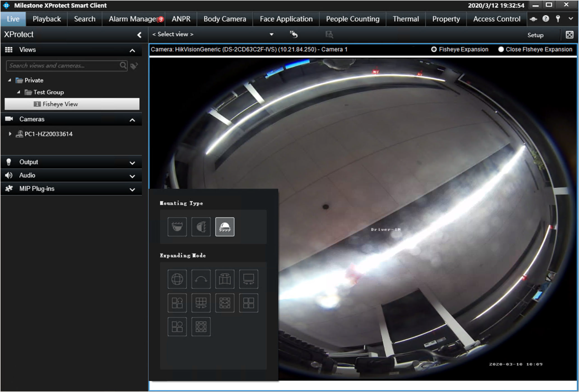This screenshot has width=579, height=392.
Task: Open the Select view dropdown
Action: [271, 34]
